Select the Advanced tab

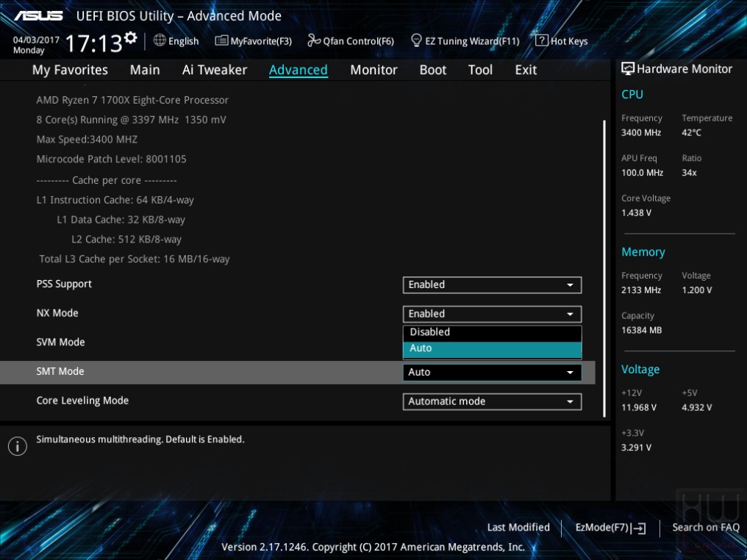299,70
